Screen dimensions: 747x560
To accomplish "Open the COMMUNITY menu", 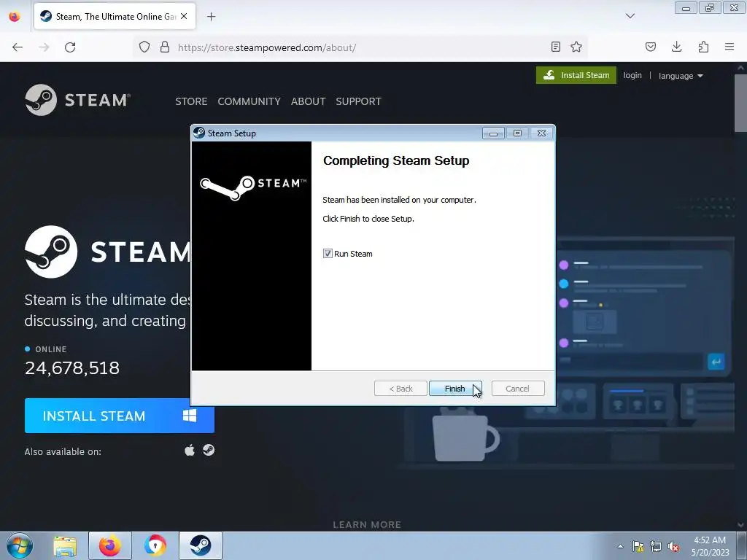I will [249, 101].
